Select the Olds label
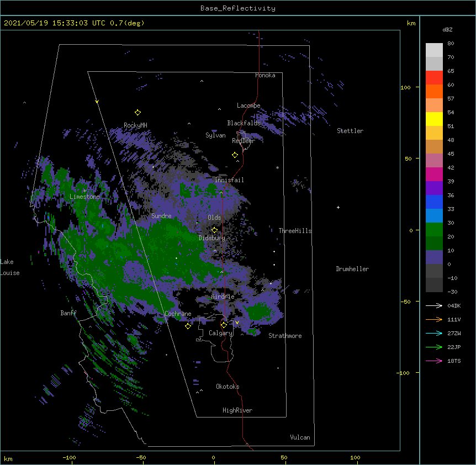The image size is (476, 465). point(214,218)
